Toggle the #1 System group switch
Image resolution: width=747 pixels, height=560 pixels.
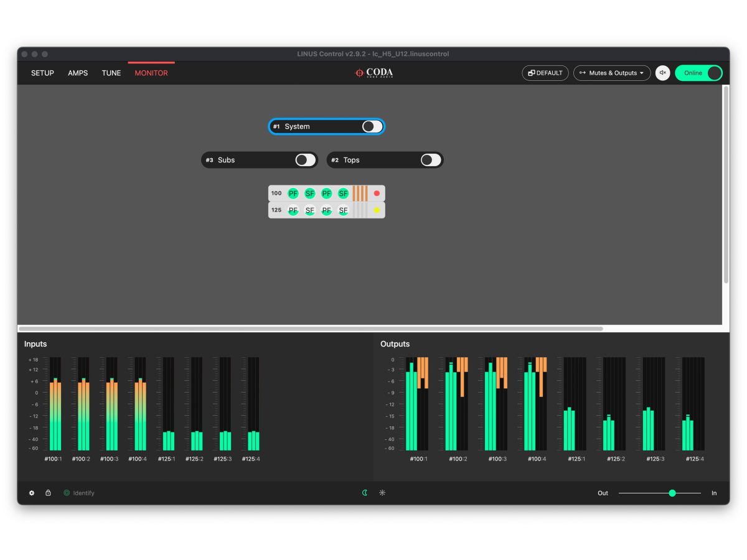point(372,126)
